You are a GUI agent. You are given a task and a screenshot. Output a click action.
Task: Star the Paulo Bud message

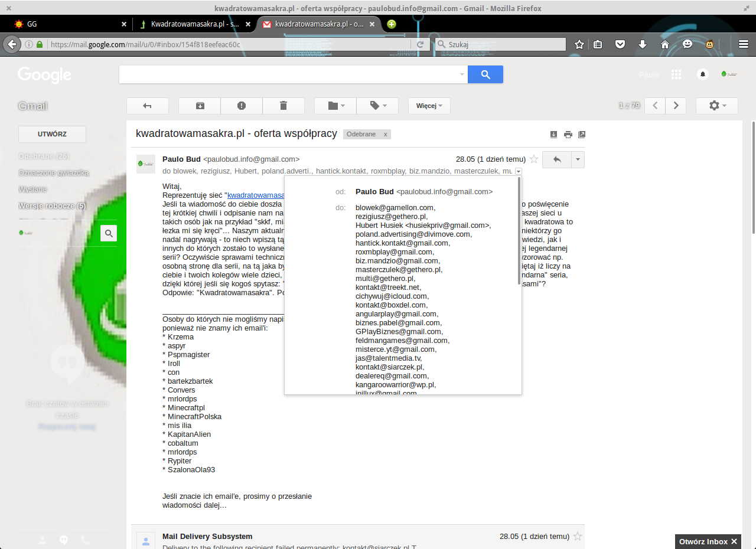(x=534, y=159)
